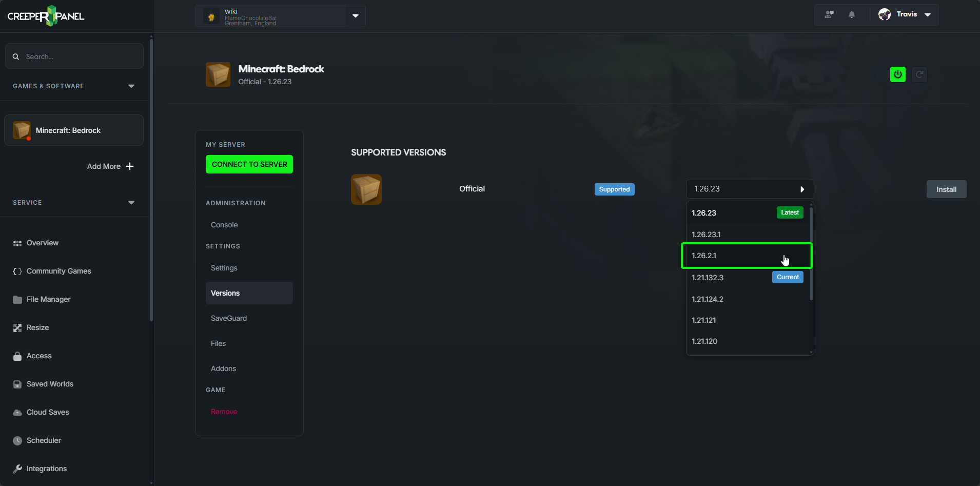980x486 pixels.
Task: Click the Access lock icon
Action: tap(17, 356)
